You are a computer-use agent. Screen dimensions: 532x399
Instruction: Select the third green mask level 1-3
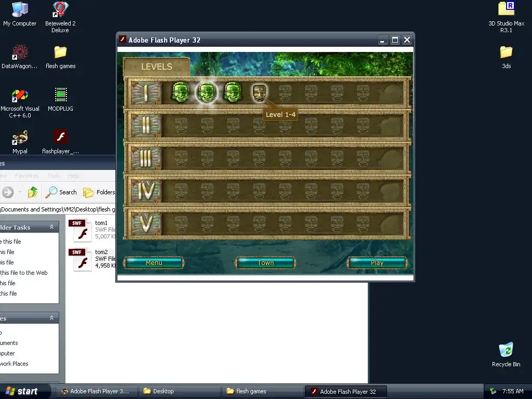(233, 92)
